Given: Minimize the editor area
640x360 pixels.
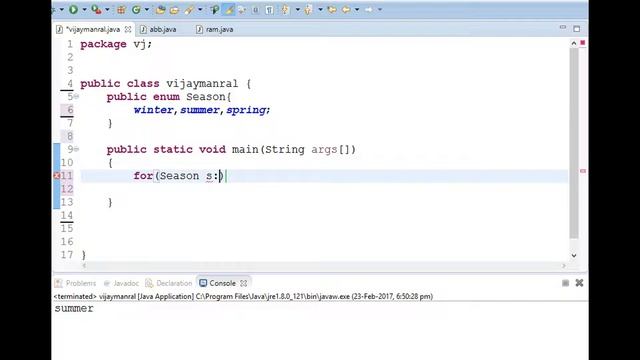Looking at the screenshot, I should [x=563, y=28].
